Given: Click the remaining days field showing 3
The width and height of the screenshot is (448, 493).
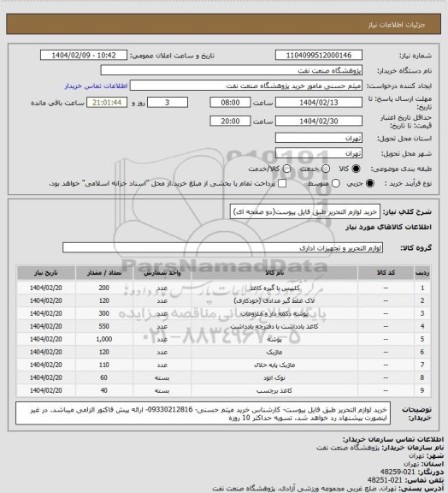Looking at the screenshot, I should [x=168, y=103].
